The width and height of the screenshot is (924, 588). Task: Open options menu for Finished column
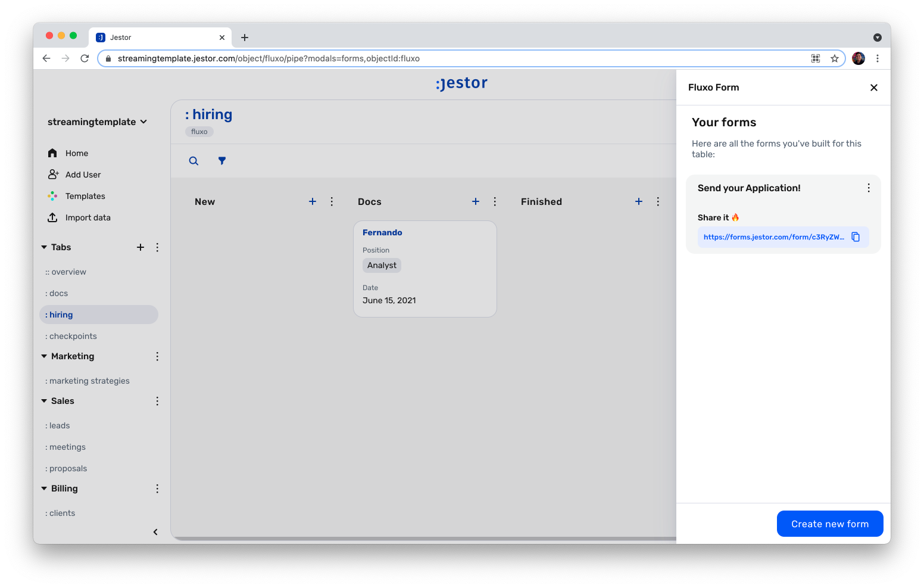point(658,201)
